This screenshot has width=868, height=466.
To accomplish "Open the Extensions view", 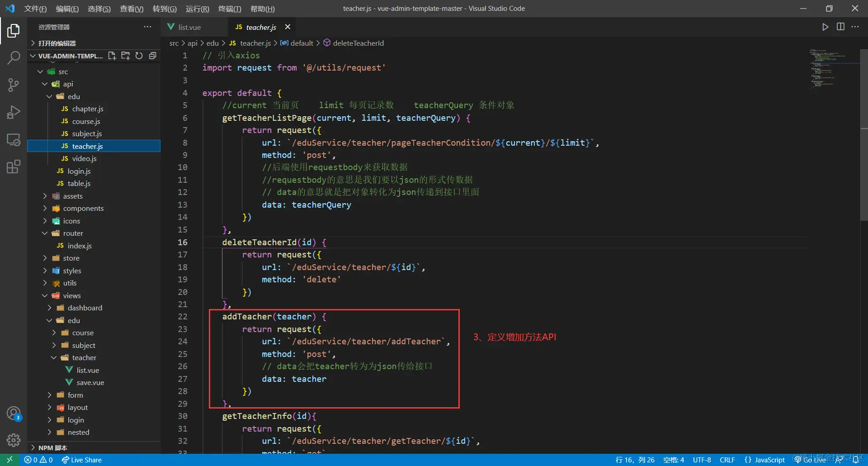I will point(14,166).
